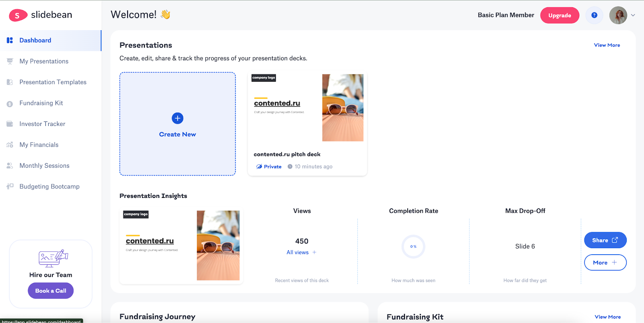Viewport: 644px width, 323px height.
Task: Click the Presentation Insights heading
Action: pos(153,196)
